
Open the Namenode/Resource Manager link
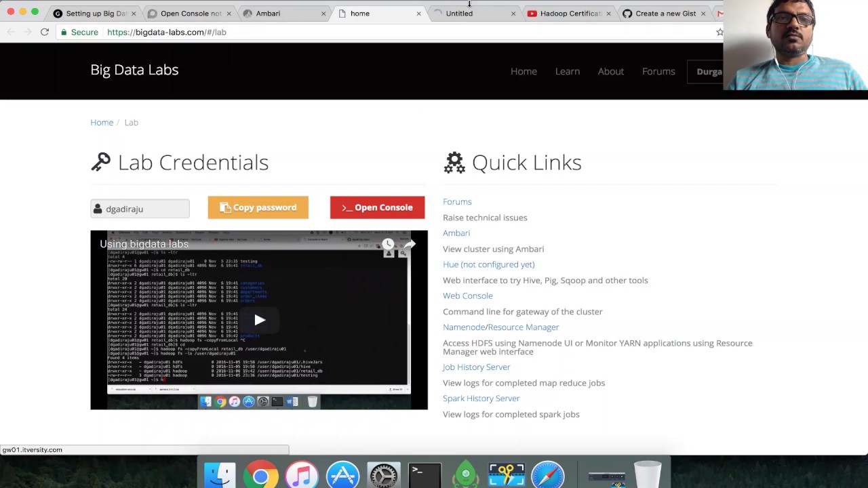coord(501,327)
